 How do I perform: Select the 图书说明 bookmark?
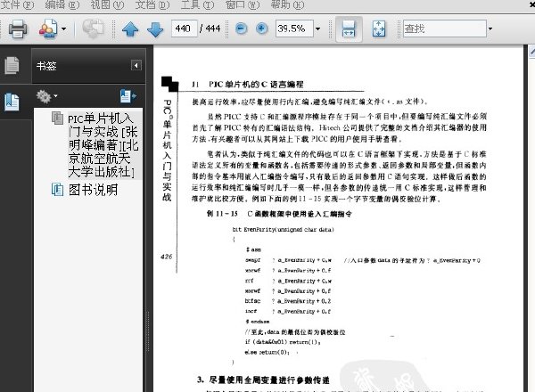click(93, 190)
